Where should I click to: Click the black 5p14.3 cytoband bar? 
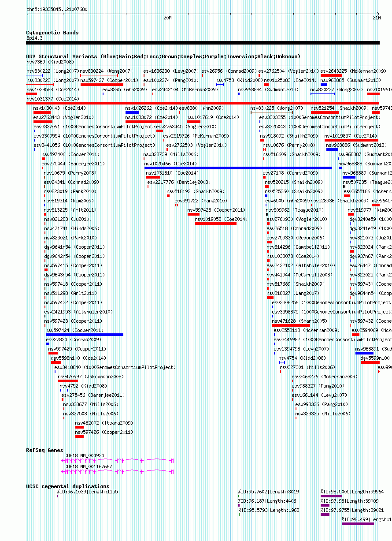click(203, 43)
